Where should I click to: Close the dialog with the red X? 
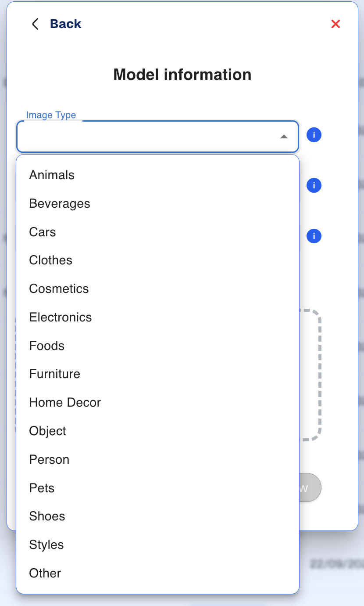(x=336, y=24)
